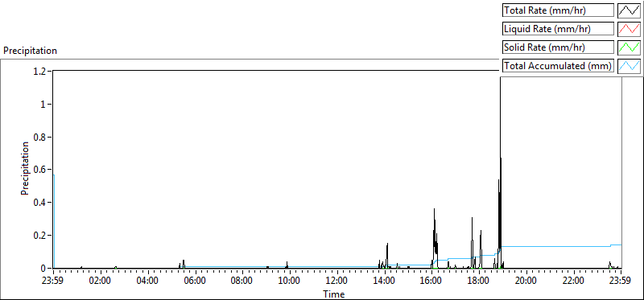Click the Total Rate plot line icon

click(x=629, y=10)
